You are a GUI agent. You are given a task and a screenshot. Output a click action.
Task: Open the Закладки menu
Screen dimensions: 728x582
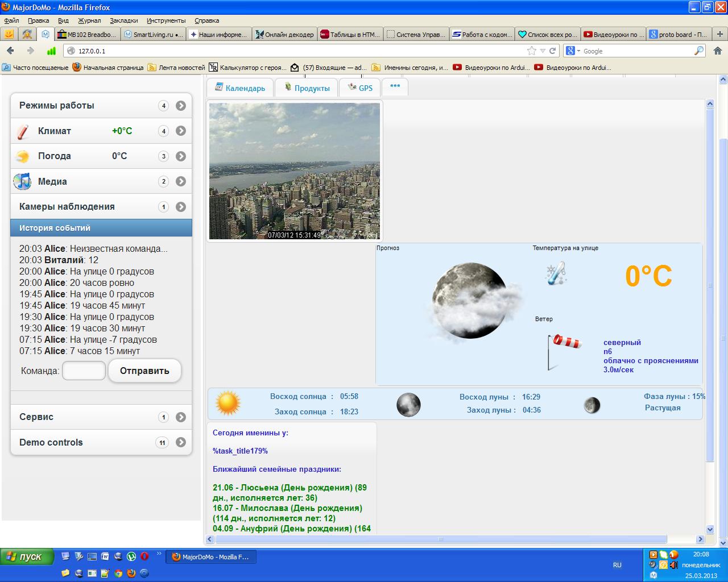pyautogui.click(x=123, y=20)
